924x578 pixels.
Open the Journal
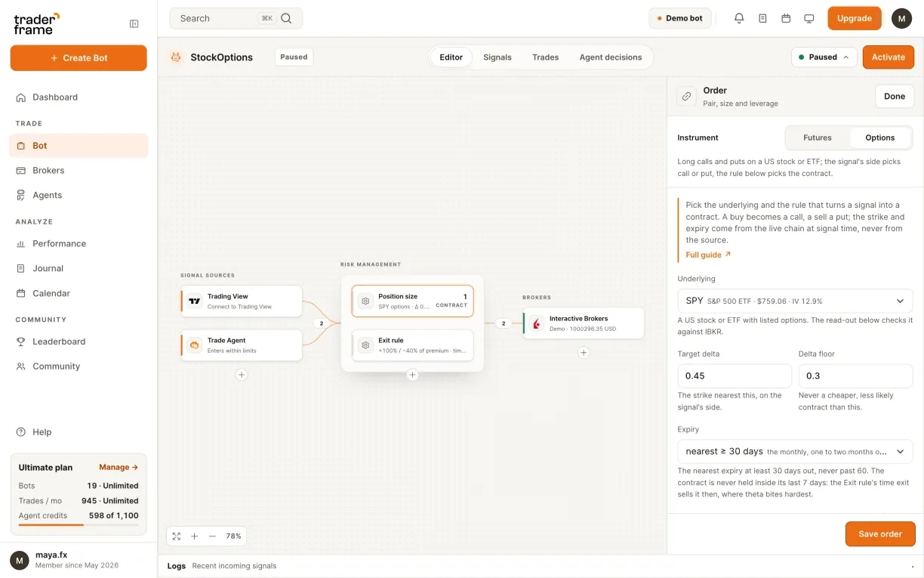(x=79, y=268)
